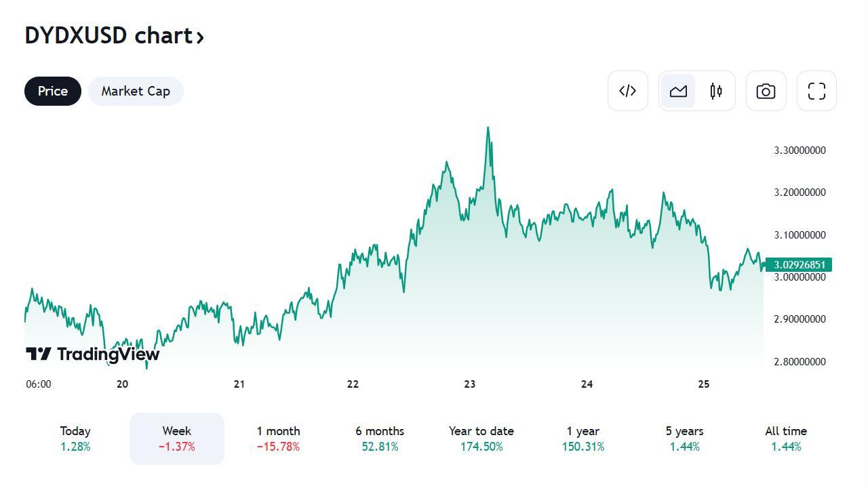The height and width of the screenshot is (488, 868).
Task: Select the All time range
Action: tap(786, 439)
